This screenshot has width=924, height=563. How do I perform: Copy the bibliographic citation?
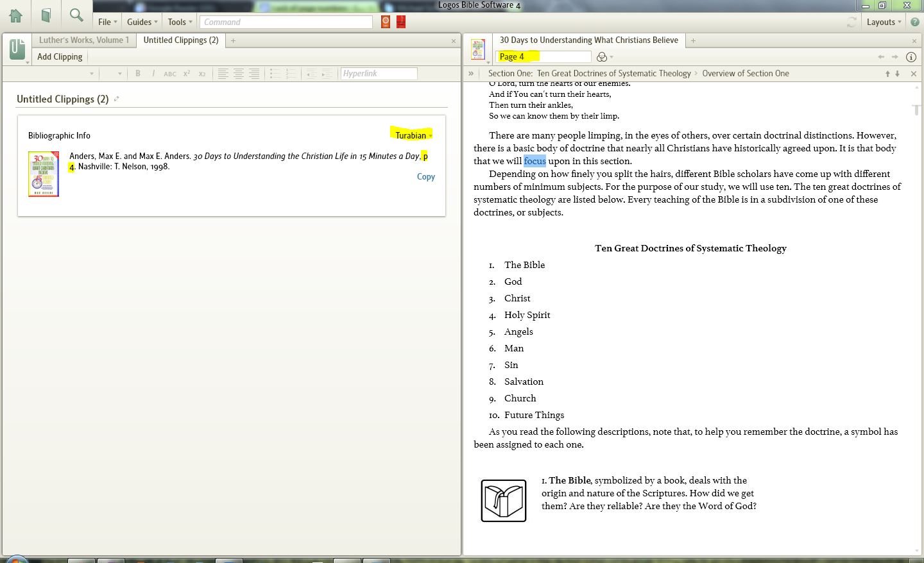pyautogui.click(x=426, y=176)
